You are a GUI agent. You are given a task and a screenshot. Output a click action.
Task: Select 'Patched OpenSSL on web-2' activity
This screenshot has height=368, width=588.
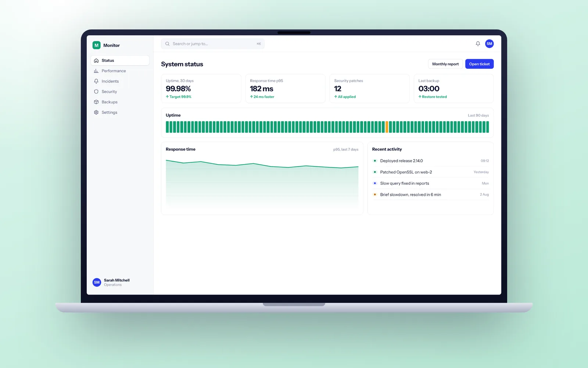click(x=430, y=172)
